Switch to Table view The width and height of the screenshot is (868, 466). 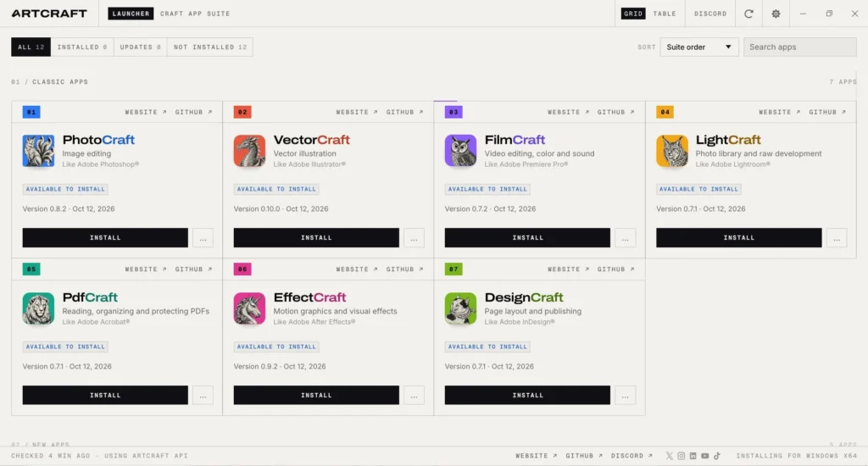pos(665,14)
